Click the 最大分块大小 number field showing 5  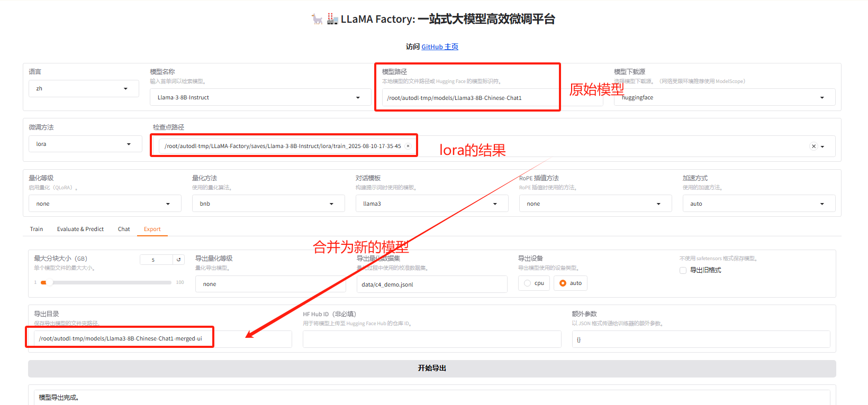pos(156,260)
